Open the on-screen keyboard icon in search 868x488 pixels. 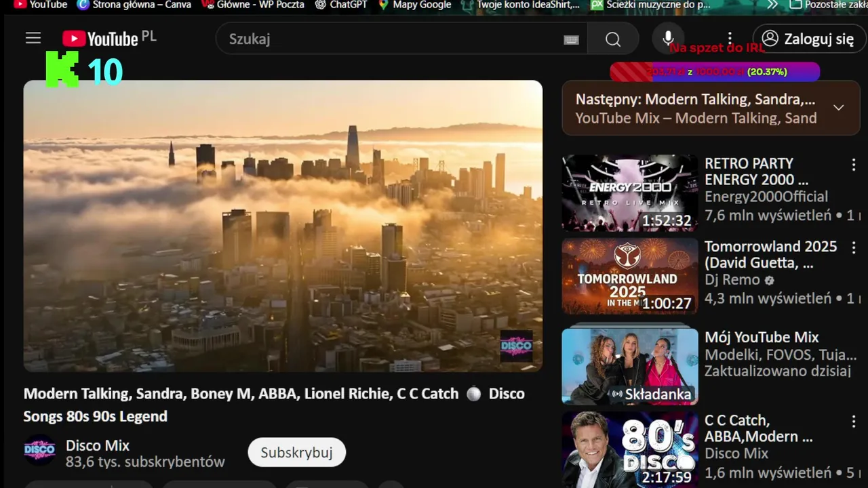coord(571,39)
